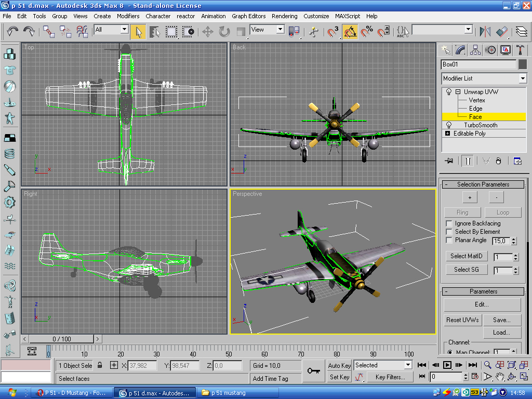Open the Modifiers menu

128,16
